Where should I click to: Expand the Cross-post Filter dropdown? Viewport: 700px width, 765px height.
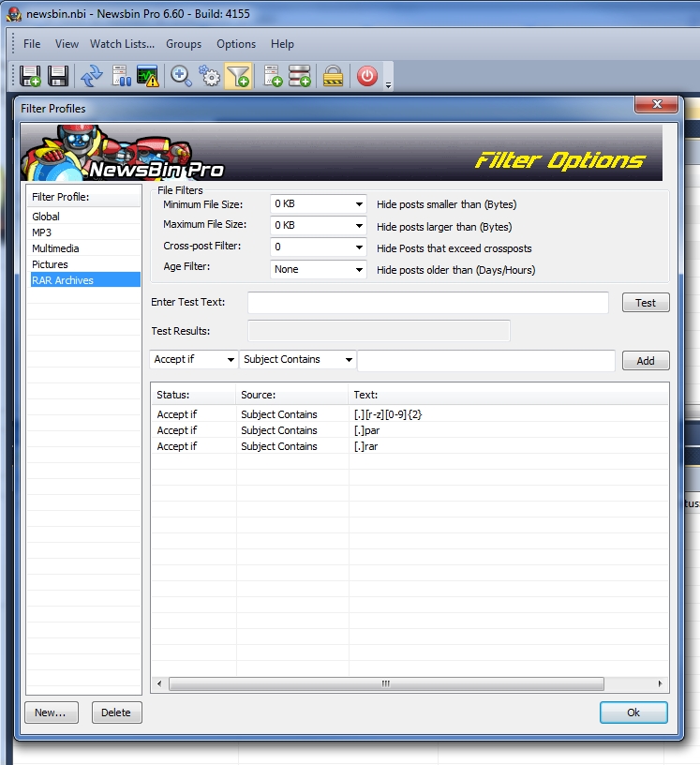(x=359, y=247)
